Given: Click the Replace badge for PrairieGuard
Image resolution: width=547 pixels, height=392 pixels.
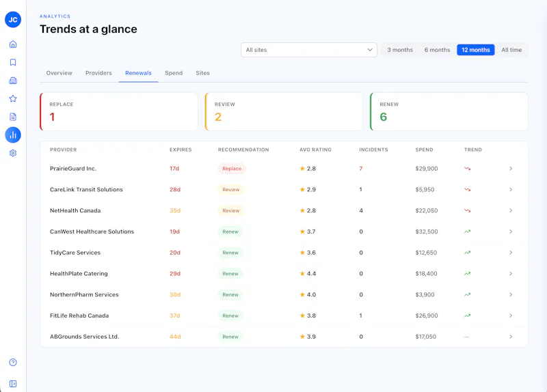Looking at the screenshot, I should 232,169.
